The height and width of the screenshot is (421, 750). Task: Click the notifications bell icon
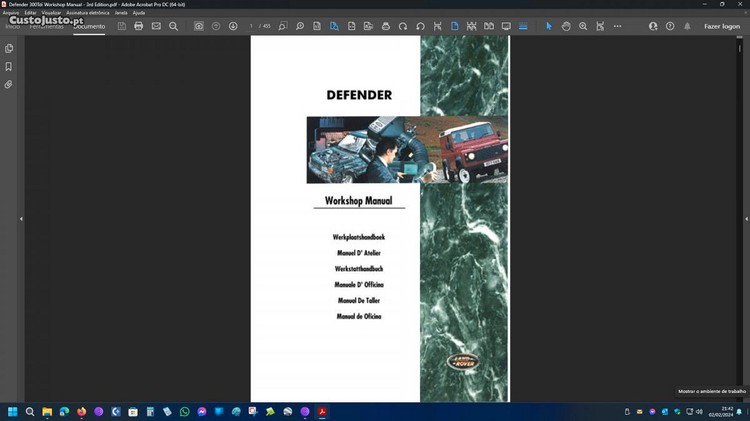[686, 26]
